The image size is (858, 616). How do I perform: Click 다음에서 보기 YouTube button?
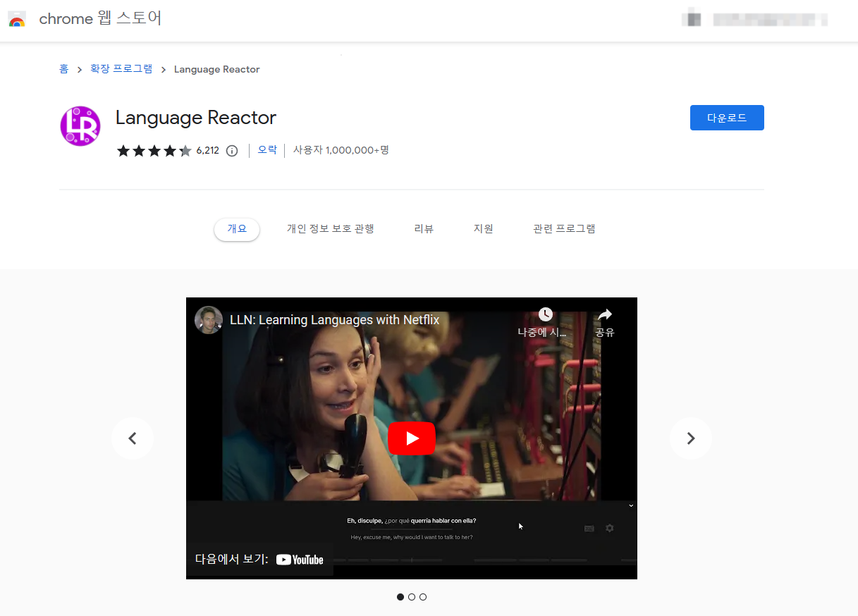coord(259,560)
